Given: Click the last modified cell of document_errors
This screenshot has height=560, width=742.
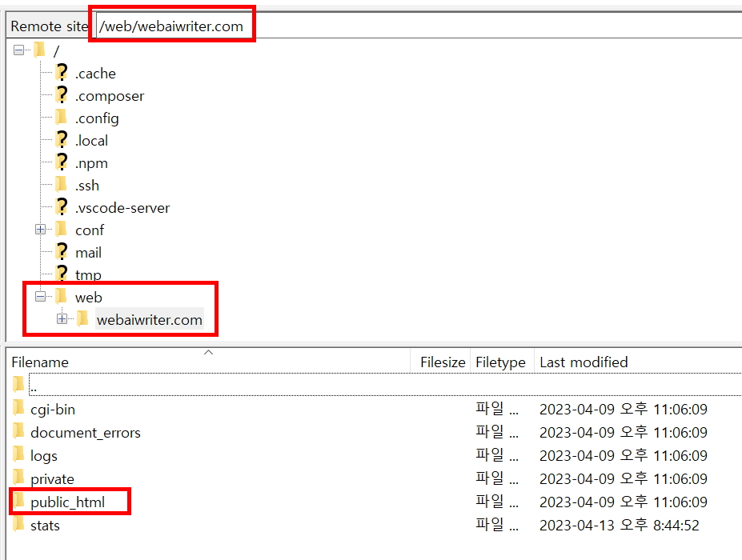Looking at the screenshot, I should click(x=624, y=432).
